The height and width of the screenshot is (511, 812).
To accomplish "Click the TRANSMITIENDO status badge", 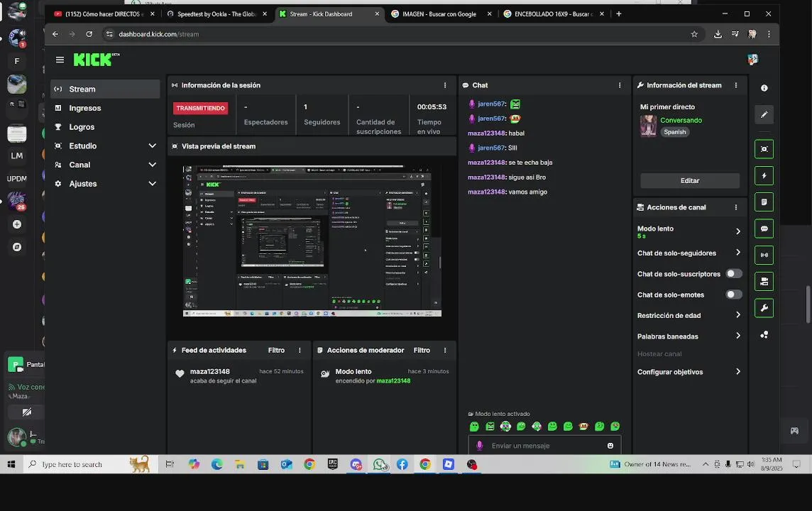I will [200, 108].
